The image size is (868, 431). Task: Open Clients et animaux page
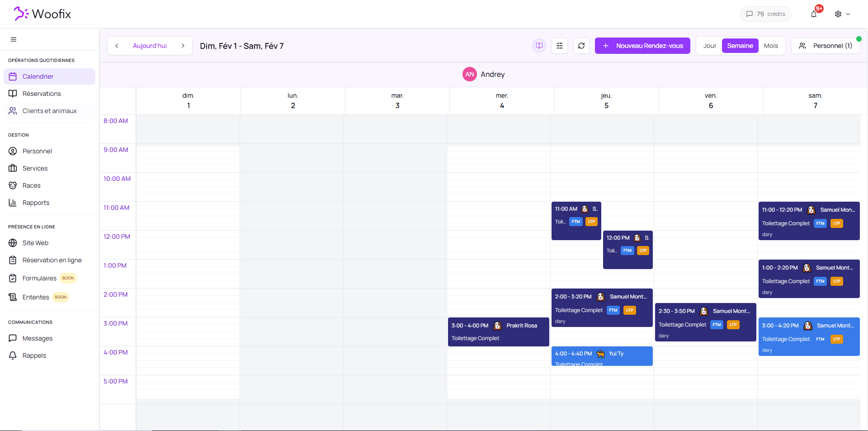coord(49,111)
